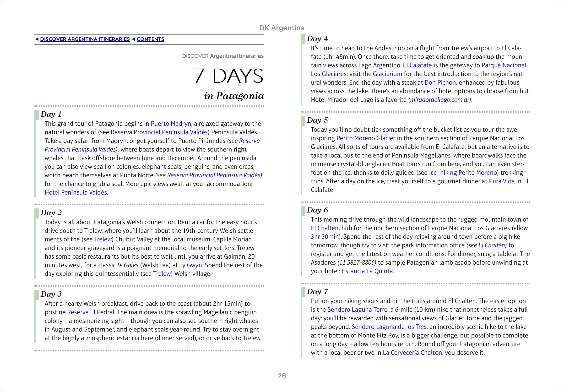Click the Glaciarium link
The image size is (564, 392).
click(387, 74)
